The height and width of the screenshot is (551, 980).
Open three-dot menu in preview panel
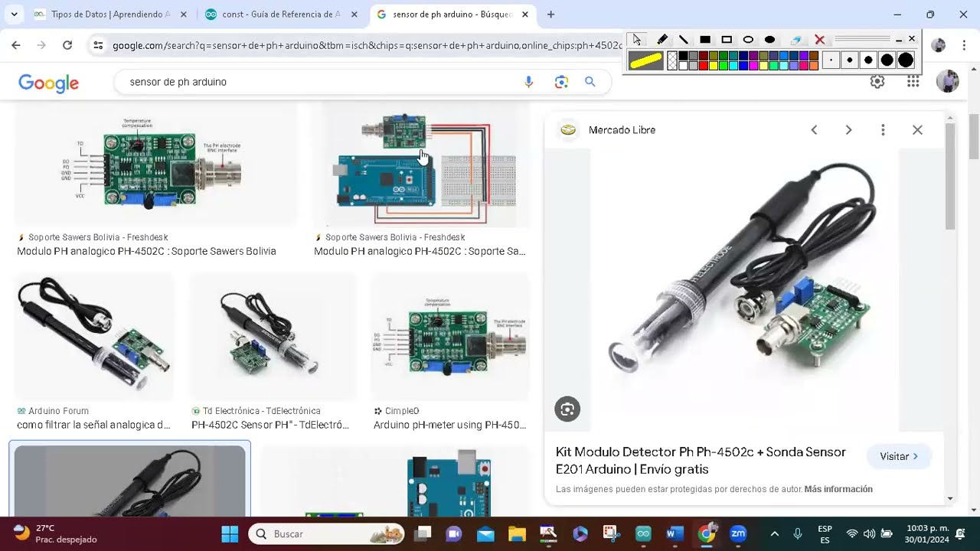883,130
